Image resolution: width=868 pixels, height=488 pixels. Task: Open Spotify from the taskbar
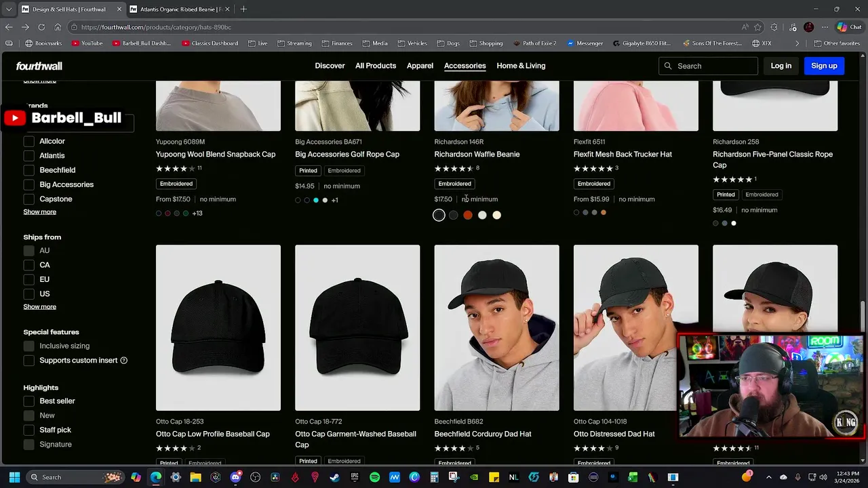coord(374,477)
